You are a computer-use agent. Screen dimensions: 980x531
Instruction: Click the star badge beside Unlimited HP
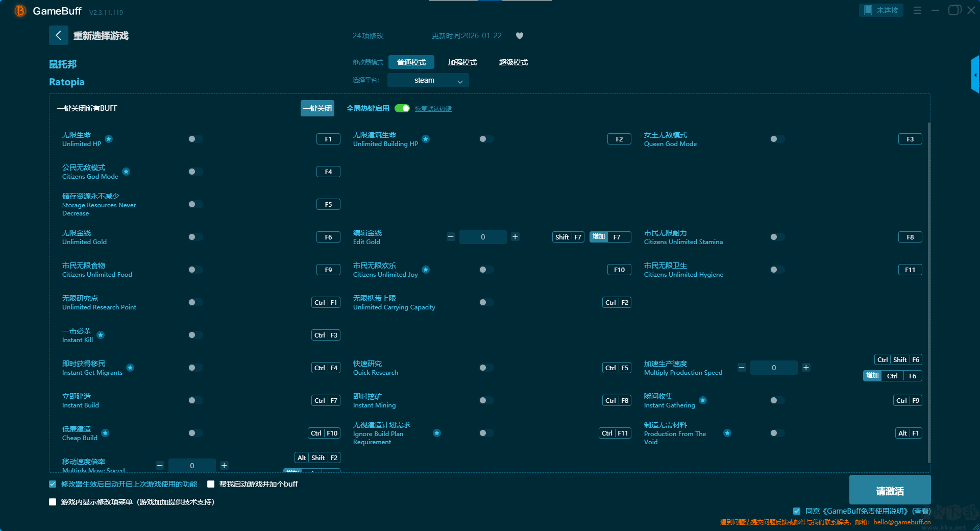[x=109, y=139]
